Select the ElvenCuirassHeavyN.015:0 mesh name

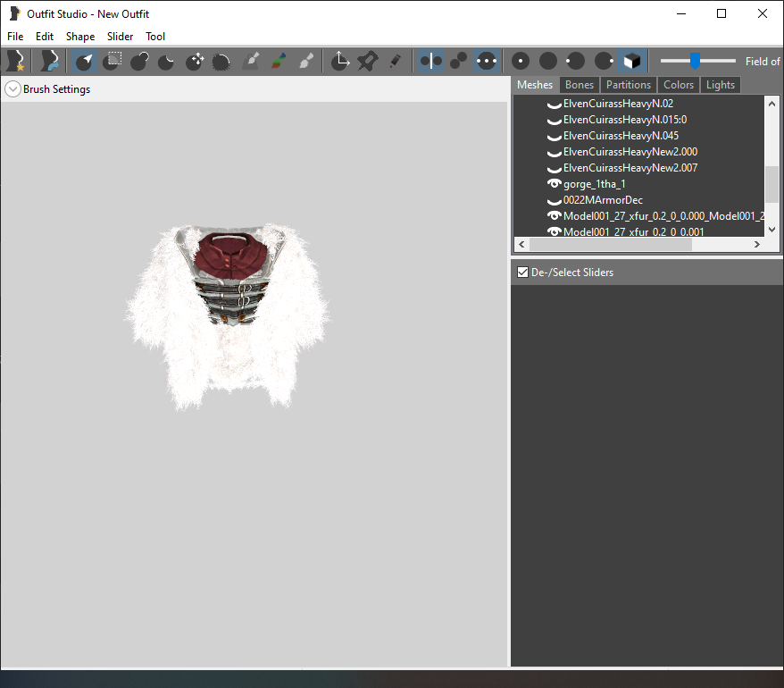[x=625, y=120]
